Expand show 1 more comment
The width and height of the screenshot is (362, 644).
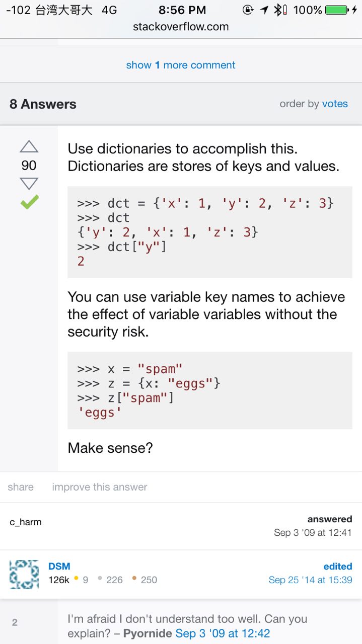181,65
